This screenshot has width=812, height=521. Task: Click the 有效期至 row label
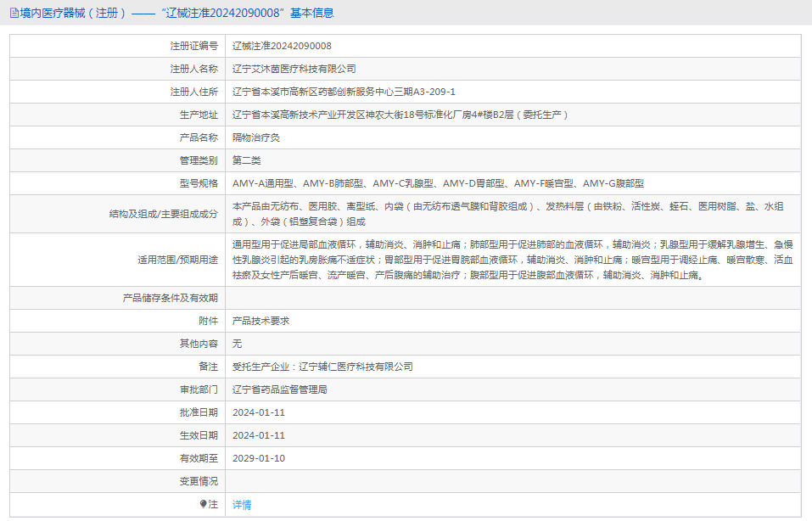pos(199,458)
